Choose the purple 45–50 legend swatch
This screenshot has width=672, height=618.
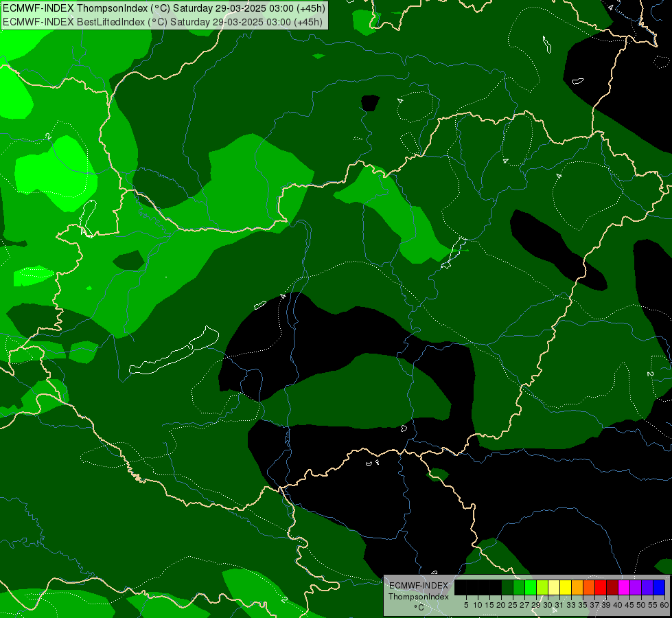pyautogui.click(x=636, y=587)
